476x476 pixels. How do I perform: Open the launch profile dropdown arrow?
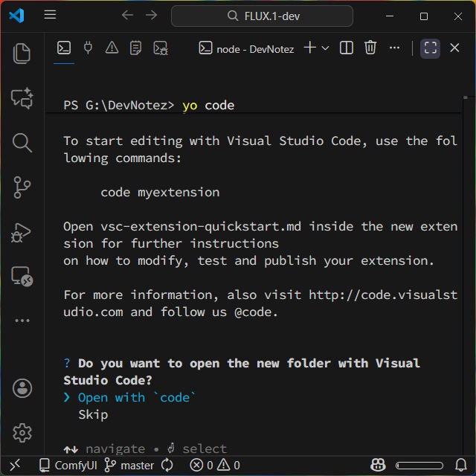coord(326,48)
